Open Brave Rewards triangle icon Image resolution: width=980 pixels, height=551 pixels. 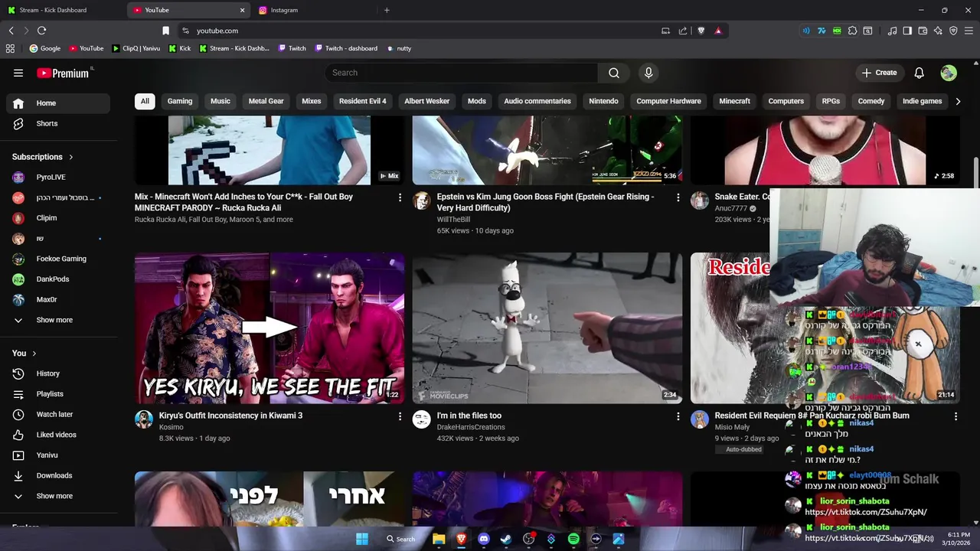(x=718, y=31)
